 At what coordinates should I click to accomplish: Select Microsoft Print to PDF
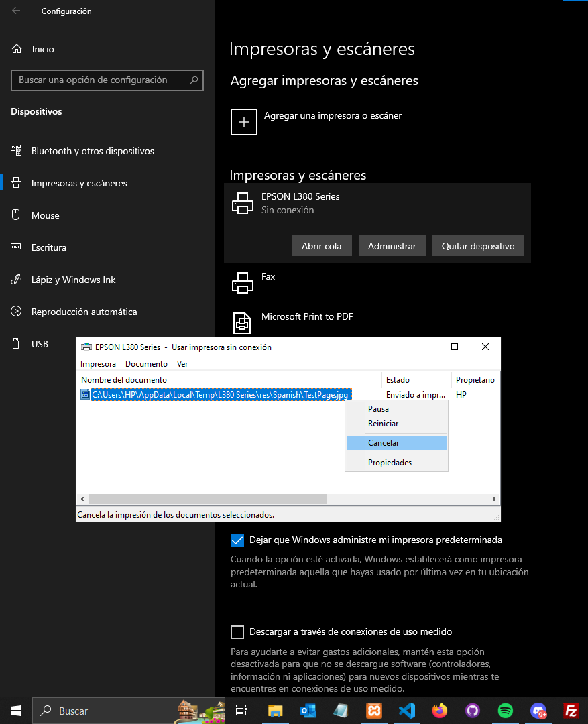(x=306, y=316)
